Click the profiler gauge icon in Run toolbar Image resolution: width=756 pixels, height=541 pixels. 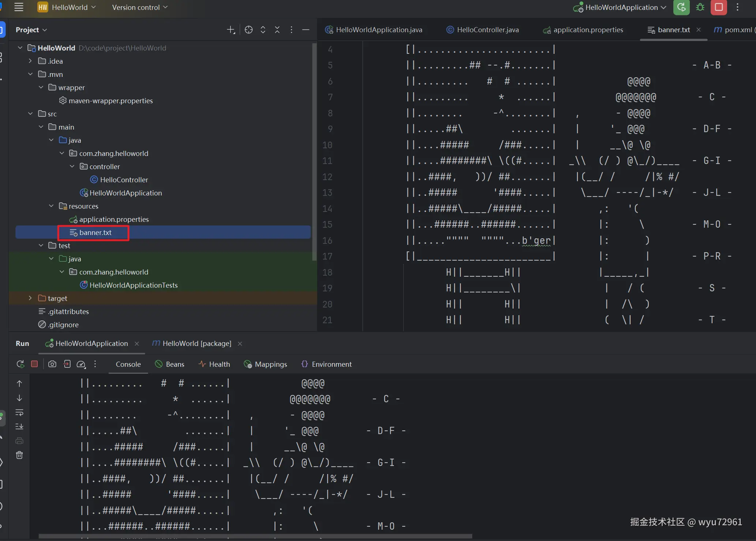coord(81,364)
